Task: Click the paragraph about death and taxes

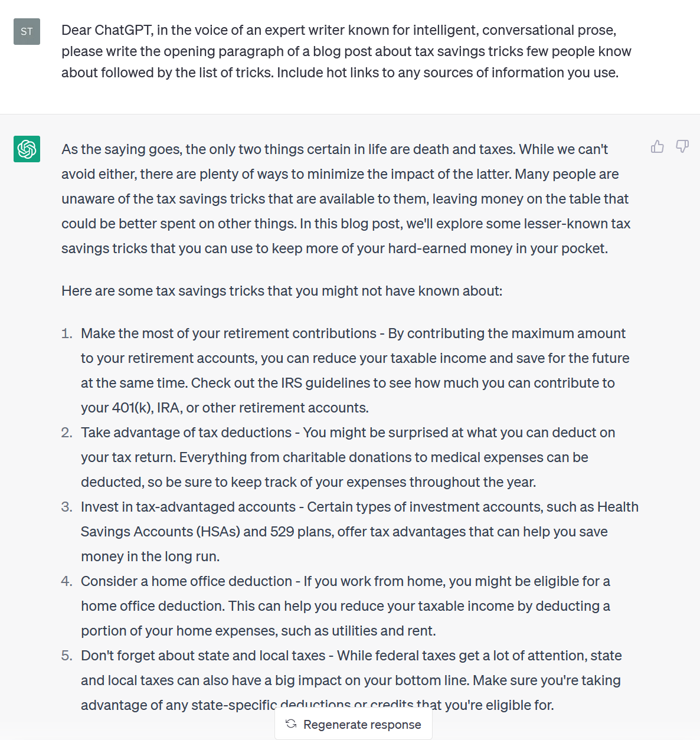Action: 346,199
